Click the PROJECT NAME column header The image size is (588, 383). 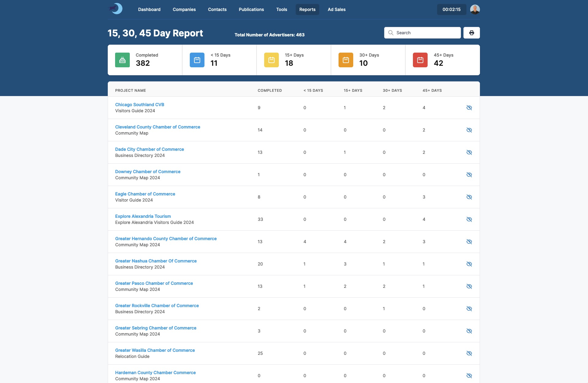pyautogui.click(x=130, y=91)
